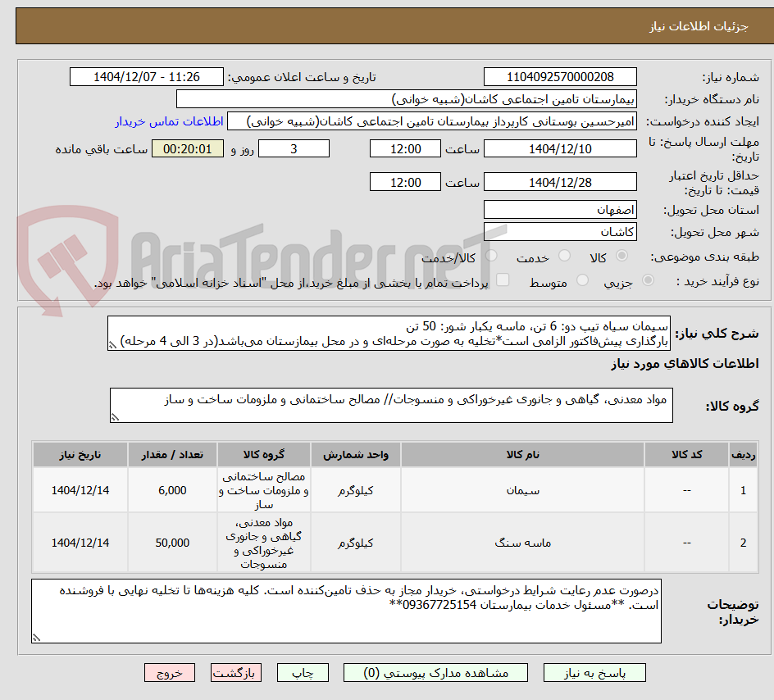774x700 pixels.
Task: Click the 'واحد شمارش' column header
Action: click(x=356, y=455)
